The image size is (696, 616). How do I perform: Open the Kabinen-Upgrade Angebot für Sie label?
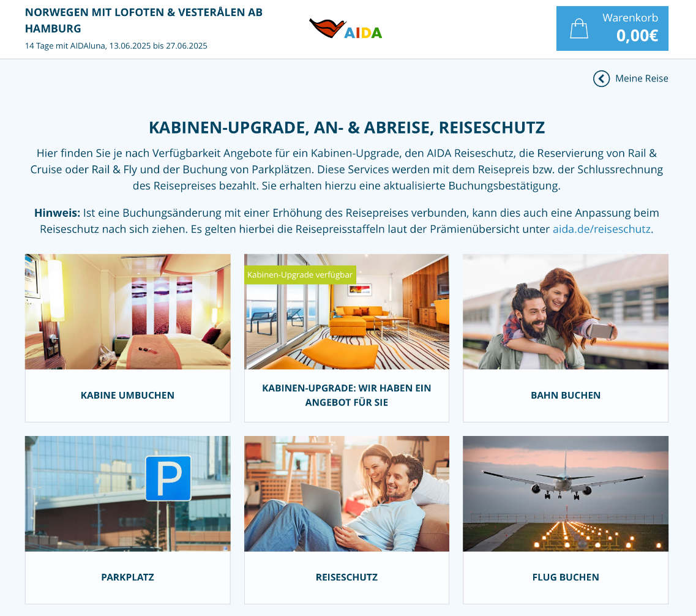coord(346,396)
